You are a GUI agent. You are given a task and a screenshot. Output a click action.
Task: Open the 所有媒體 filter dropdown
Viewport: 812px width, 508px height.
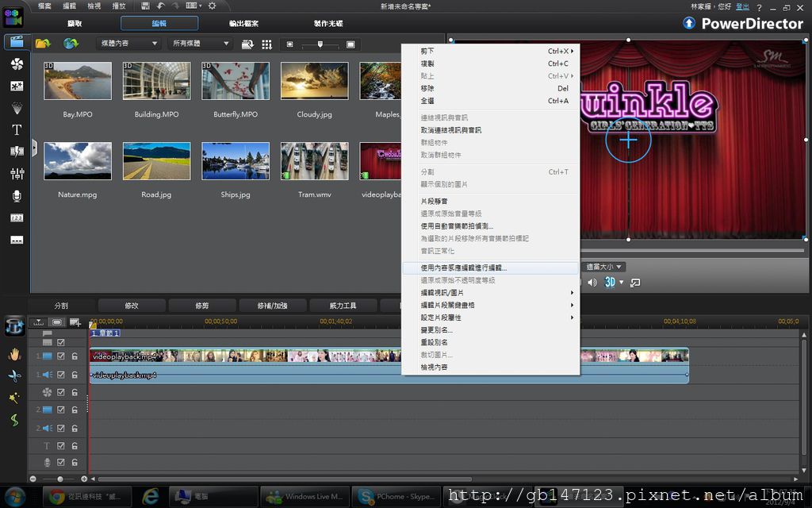pos(200,44)
